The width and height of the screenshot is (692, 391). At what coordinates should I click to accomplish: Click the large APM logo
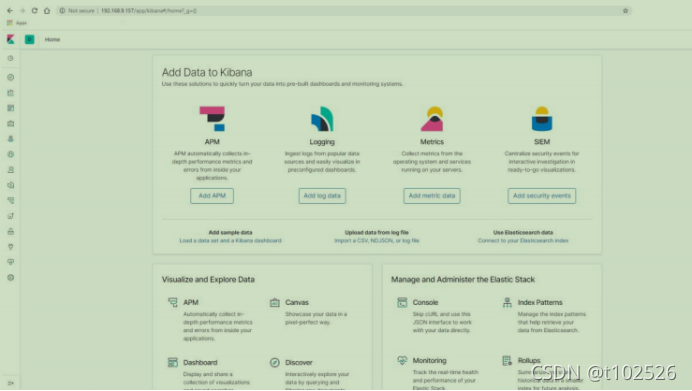pyautogui.click(x=212, y=119)
